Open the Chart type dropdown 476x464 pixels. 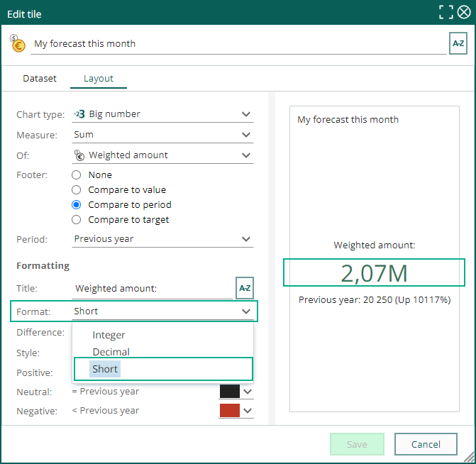162,114
